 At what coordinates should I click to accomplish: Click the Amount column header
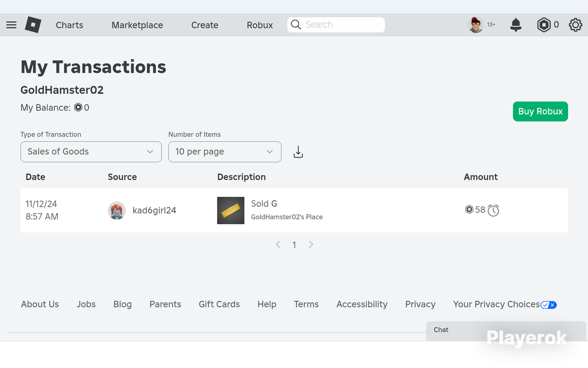point(481,177)
